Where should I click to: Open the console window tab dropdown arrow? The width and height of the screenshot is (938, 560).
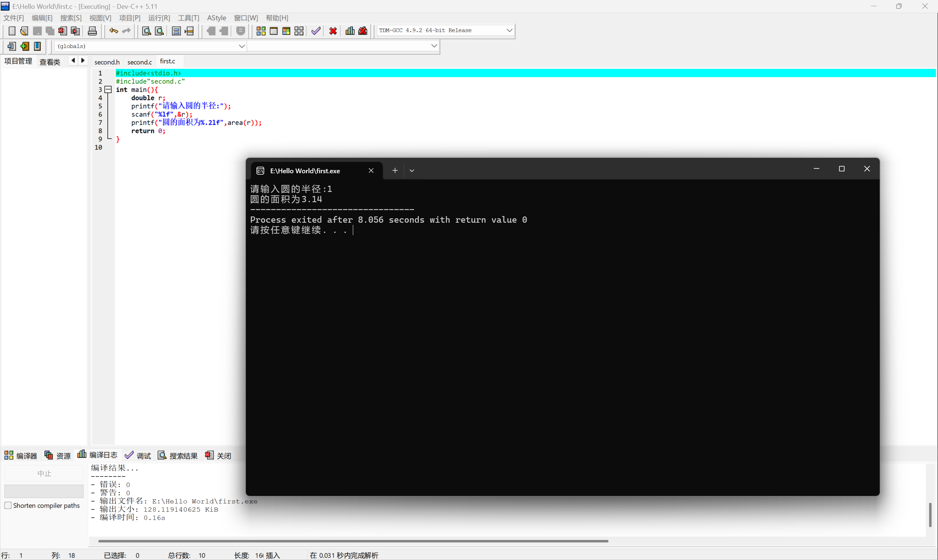(411, 170)
